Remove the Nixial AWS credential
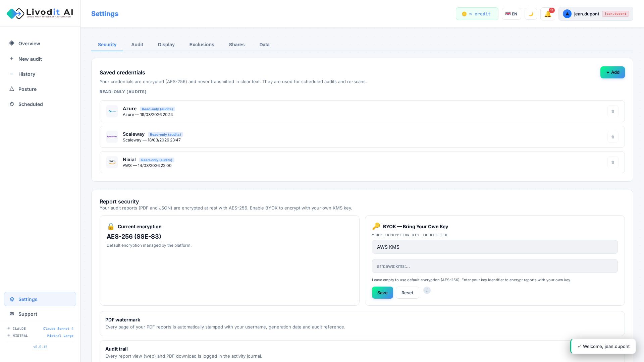The width and height of the screenshot is (644, 362). (612, 162)
